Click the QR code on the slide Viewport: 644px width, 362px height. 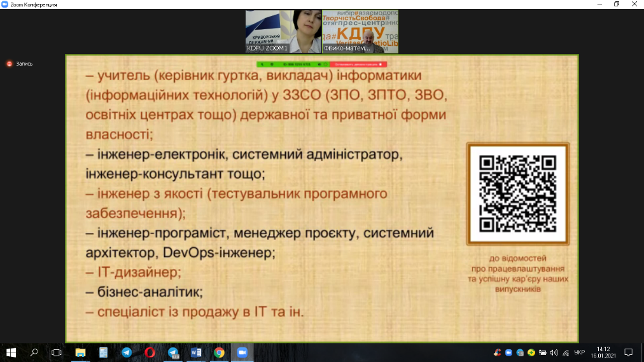click(517, 193)
